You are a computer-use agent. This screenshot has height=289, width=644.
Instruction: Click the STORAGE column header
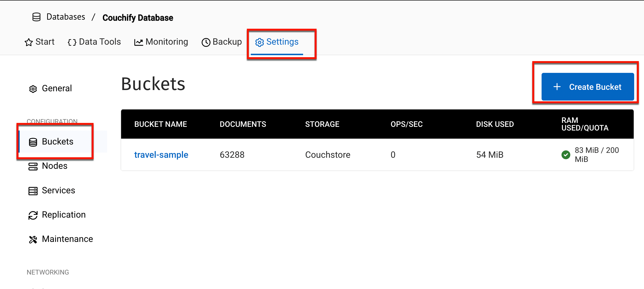[322, 124]
